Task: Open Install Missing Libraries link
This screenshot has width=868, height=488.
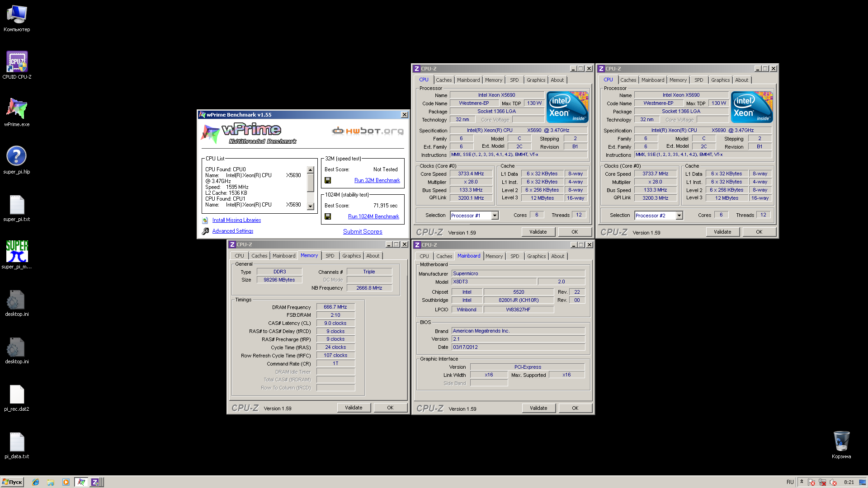Action: pyautogui.click(x=236, y=220)
